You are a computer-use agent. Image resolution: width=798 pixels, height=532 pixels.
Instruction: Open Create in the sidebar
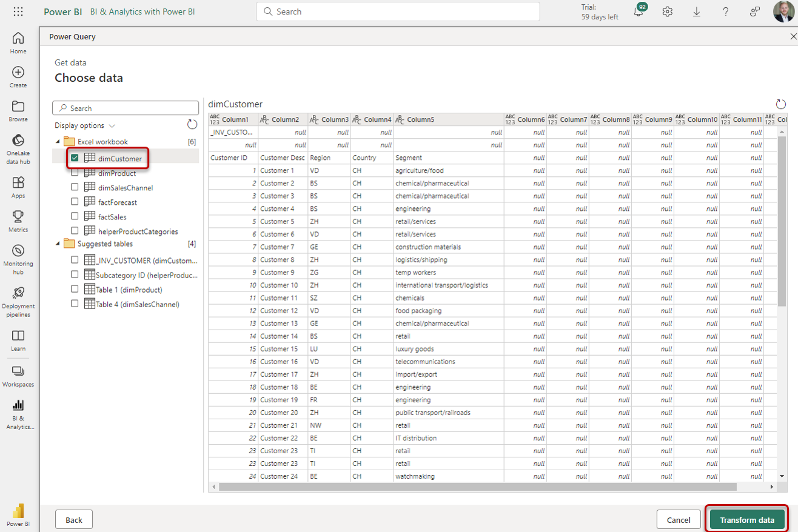coord(18,76)
